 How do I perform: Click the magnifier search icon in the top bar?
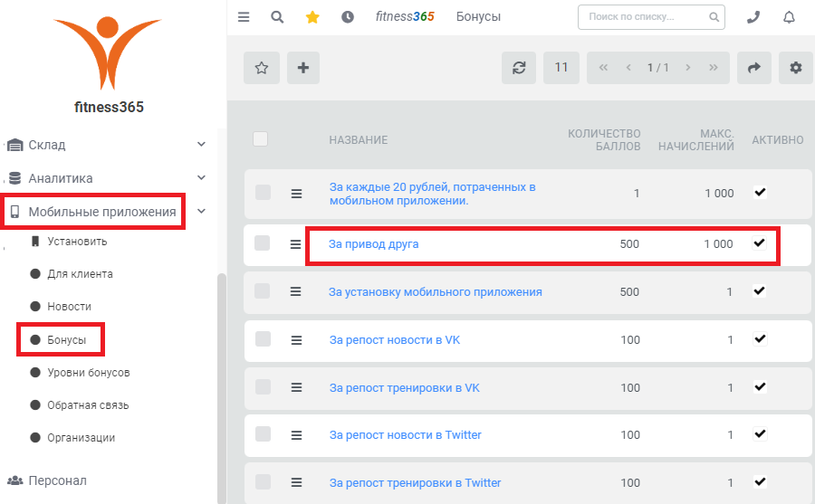click(278, 17)
